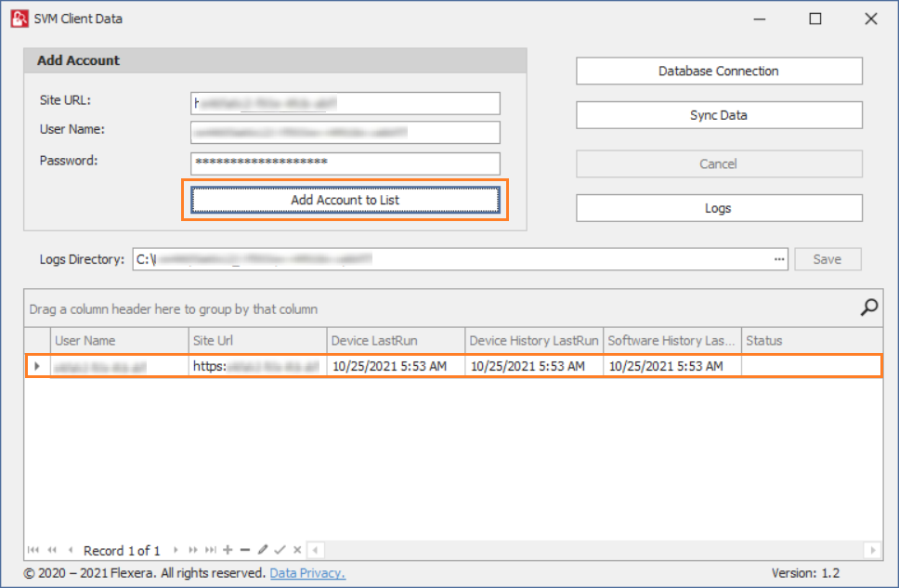899x588 pixels.
Task: Confirm edit with checkmark icon
Action: [280, 550]
